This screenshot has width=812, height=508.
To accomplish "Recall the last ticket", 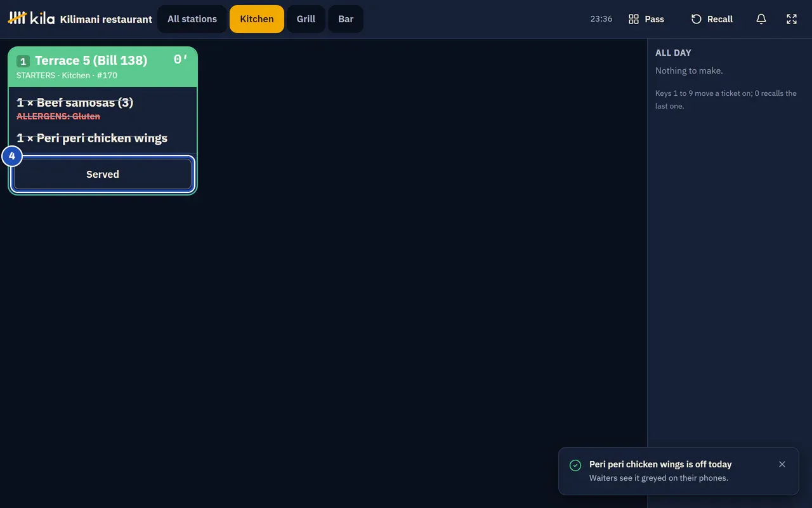I will point(712,19).
